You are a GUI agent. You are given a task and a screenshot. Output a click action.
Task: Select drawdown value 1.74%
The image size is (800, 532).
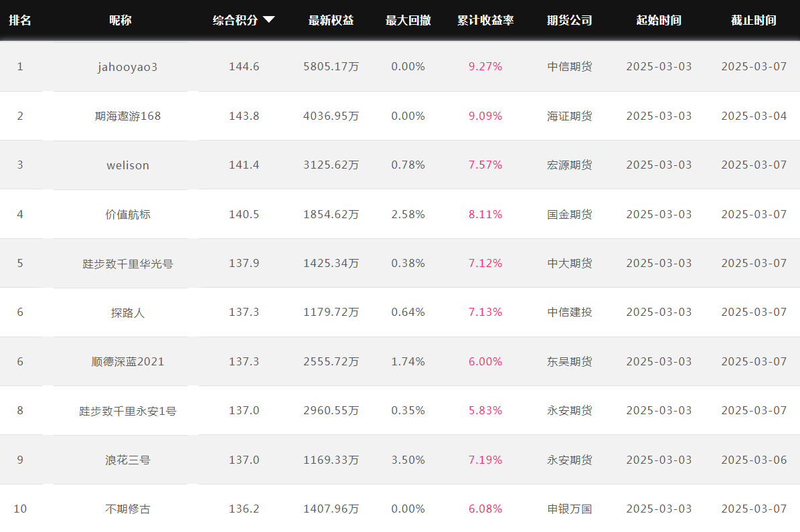tap(408, 361)
